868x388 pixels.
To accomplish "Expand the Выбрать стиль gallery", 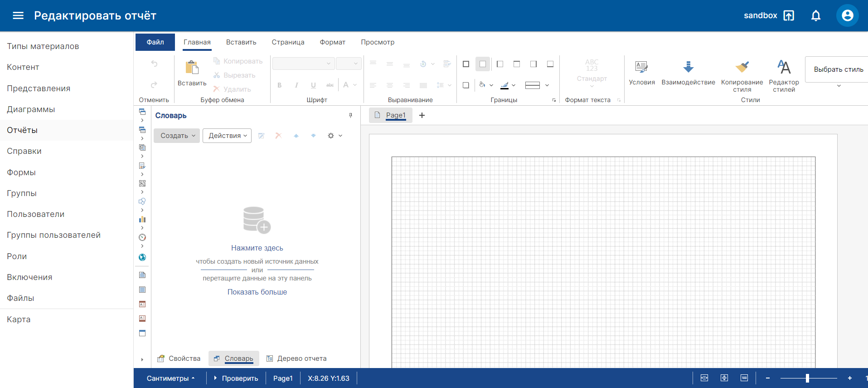I will click(x=839, y=86).
